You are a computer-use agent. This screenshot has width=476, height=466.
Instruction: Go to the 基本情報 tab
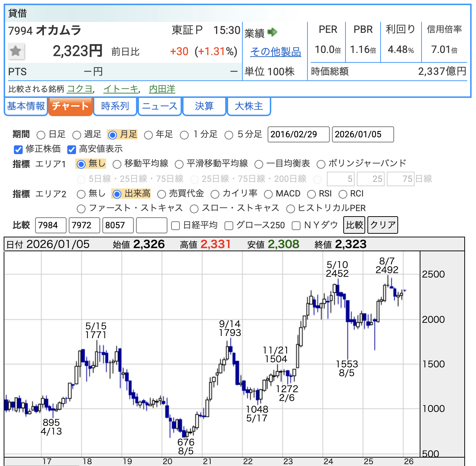coord(26,106)
